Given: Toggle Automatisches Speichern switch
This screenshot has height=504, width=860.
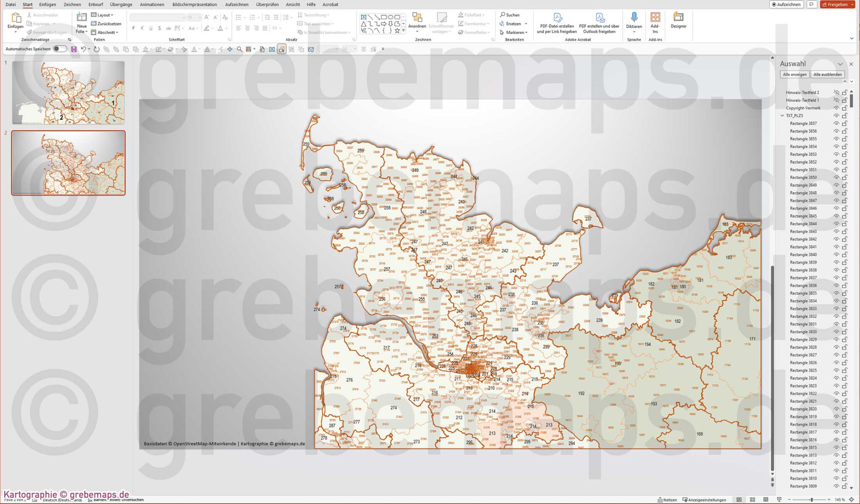Looking at the screenshot, I should [x=60, y=49].
